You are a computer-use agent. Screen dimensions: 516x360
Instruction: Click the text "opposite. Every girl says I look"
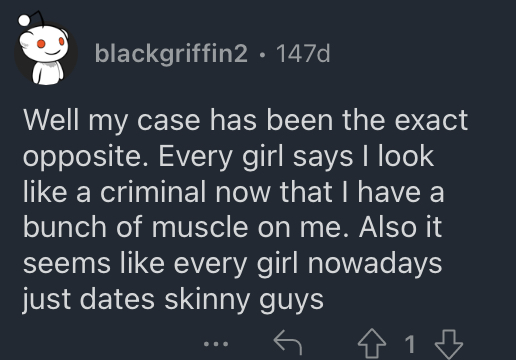(x=228, y=156)
